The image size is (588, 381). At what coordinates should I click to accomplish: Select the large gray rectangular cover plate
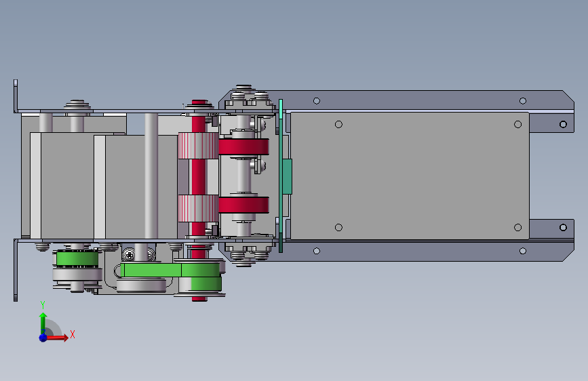410,176
